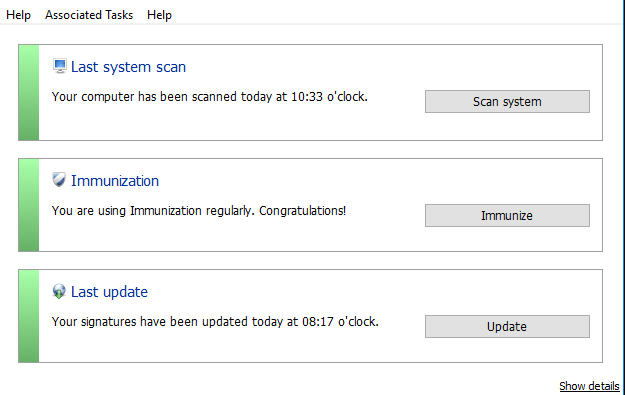Click the Last update heading text

[109, 292]
